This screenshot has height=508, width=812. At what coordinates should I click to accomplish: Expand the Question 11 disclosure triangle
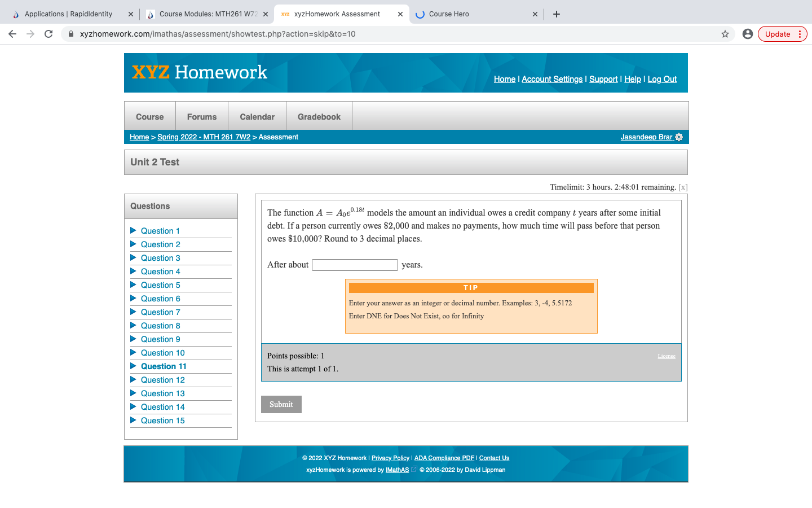(133, 366)
